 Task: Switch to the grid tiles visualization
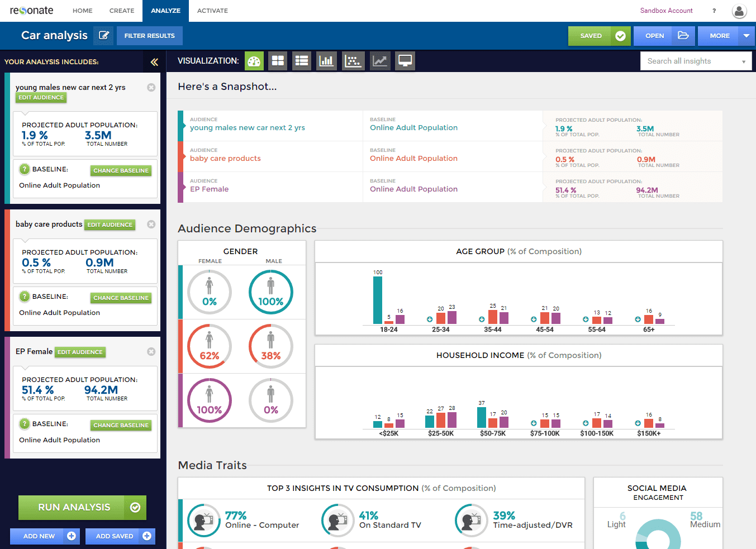coord(278,61)
